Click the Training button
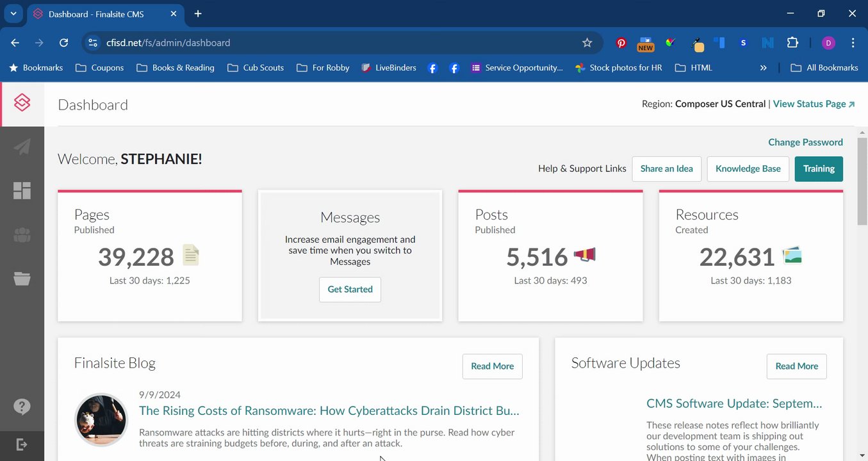 point(819,169)
